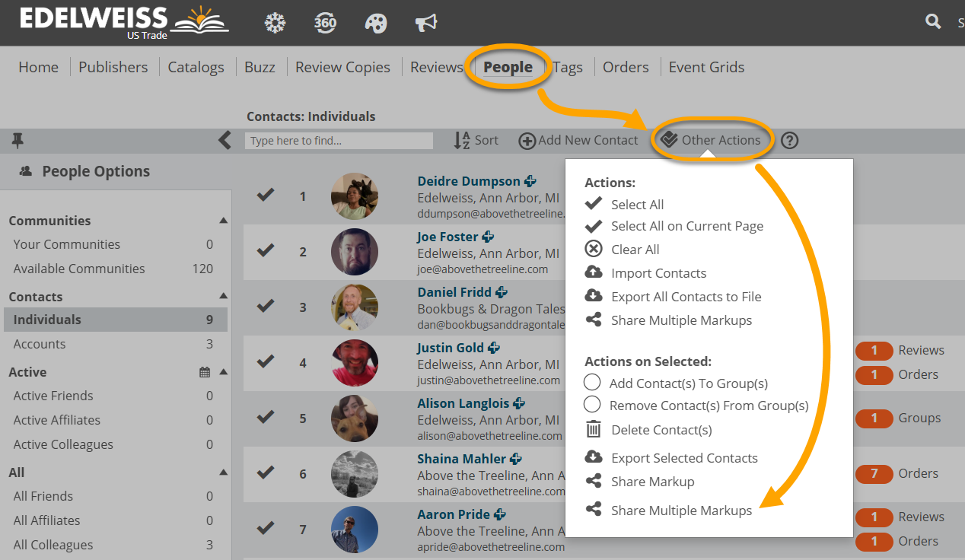Choose Select All from Actions menu

(x=624, y=205)
